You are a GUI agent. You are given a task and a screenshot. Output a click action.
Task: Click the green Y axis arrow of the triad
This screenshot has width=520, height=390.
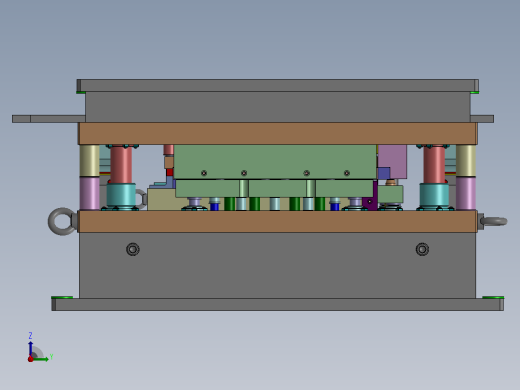click(41, 359)
